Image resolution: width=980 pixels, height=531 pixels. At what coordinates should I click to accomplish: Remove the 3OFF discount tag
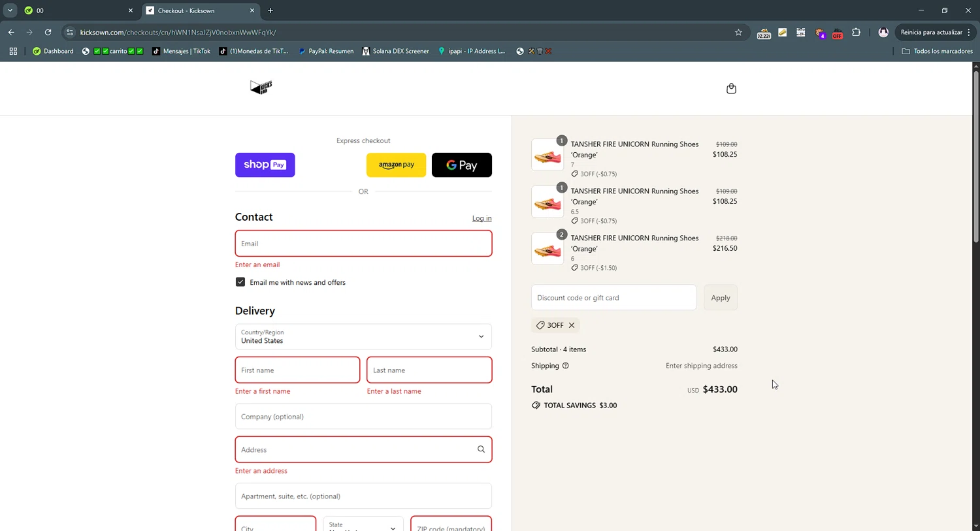pos(572,325)
